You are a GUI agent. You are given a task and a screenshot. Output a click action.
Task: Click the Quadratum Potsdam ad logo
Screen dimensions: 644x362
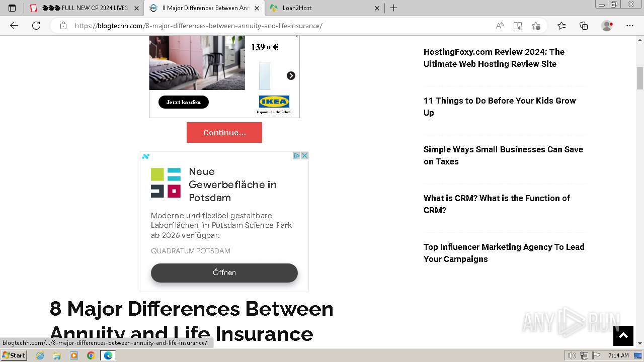click(x=166, y=183)
